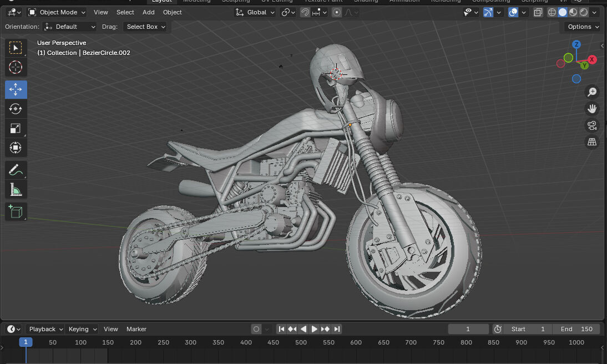Open the editor type dropdown in viewport header

[x=14, y=12]
